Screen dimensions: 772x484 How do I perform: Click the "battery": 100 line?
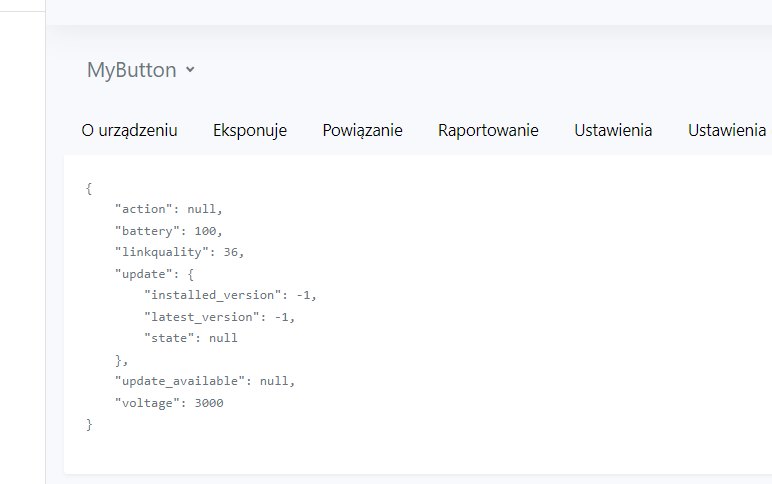pos(175,230)
